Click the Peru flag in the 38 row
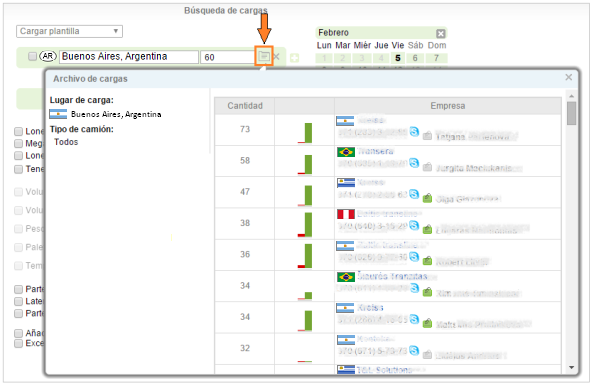The height and width of the screenshot is (386, 594). click(x=346, y=214)
